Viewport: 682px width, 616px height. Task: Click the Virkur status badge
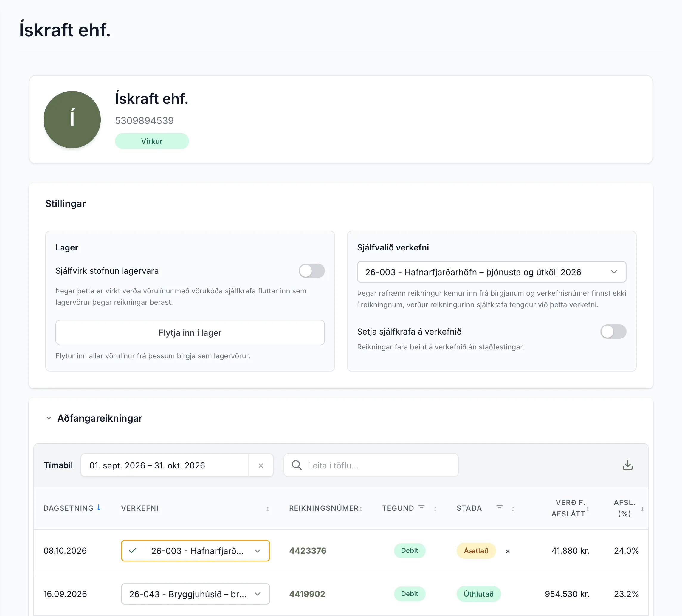[x=152, y=141]
